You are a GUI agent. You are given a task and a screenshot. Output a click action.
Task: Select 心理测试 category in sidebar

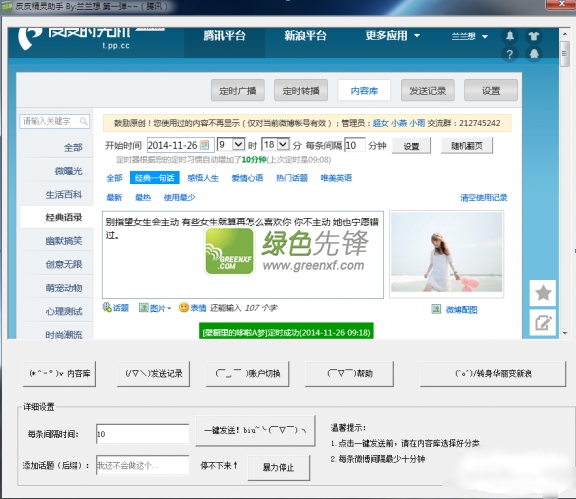tap(64, 312)
